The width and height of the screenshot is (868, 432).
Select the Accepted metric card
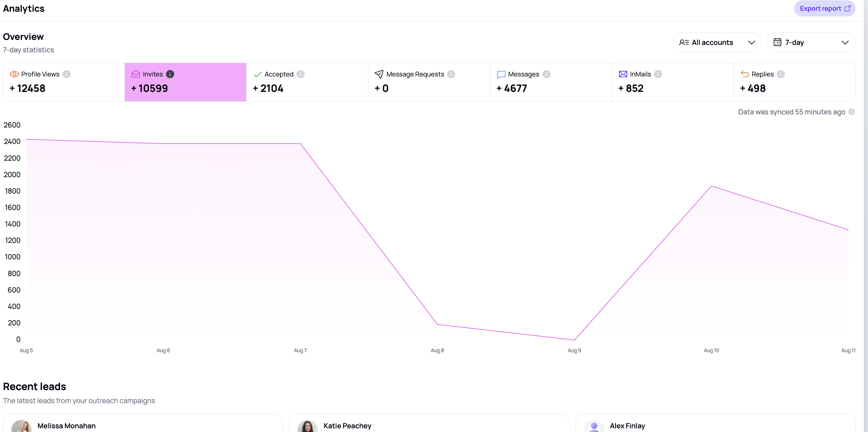307,82
